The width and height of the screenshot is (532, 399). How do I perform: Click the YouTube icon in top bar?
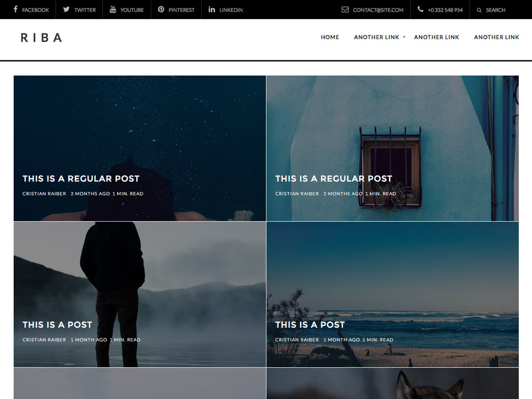(113, 9)
